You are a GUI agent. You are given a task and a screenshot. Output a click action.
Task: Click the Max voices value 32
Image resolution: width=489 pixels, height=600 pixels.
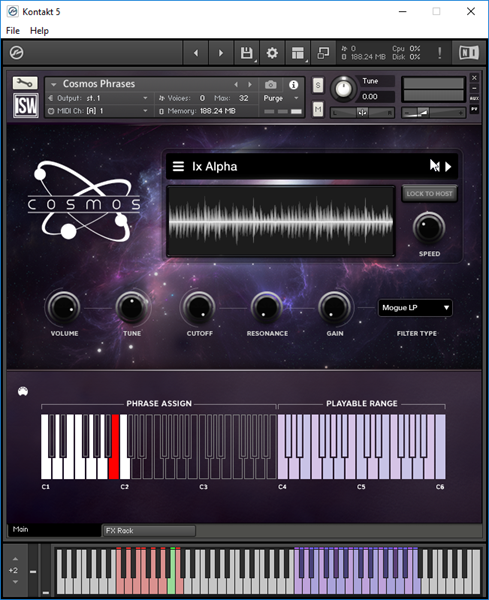tap(243, 98)
